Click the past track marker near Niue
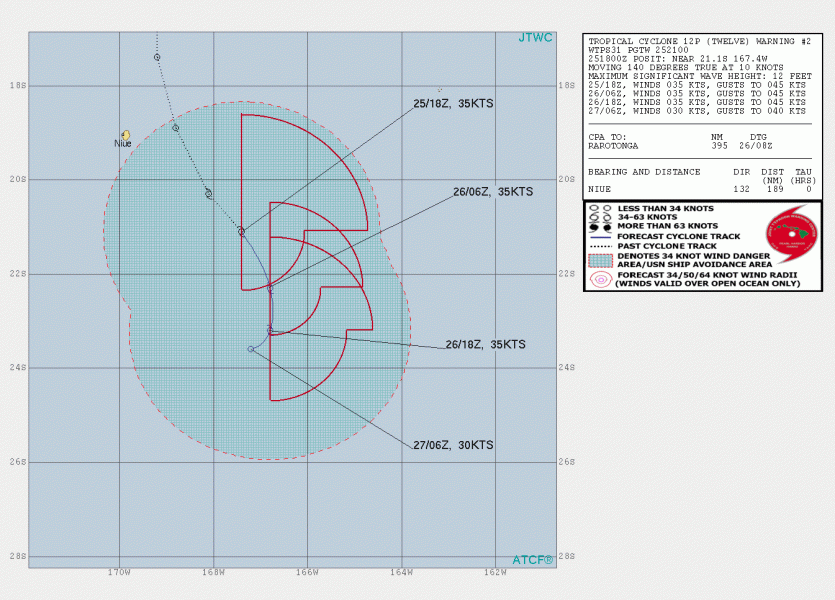 click(176, 128)
